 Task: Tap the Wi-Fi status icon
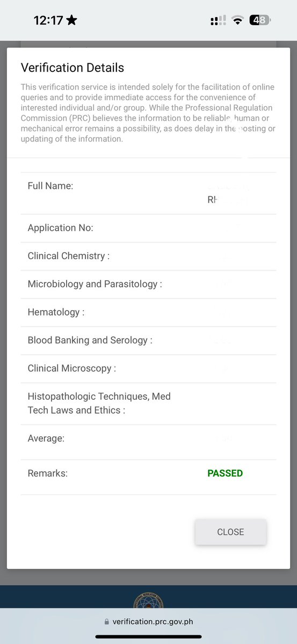pyautogui.click(x=237, y=20)
